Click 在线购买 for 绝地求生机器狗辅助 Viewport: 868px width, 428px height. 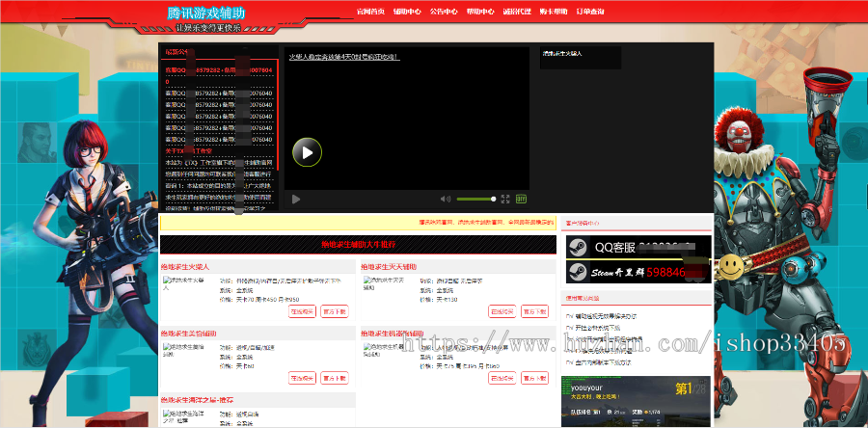[x=502, y=378]
